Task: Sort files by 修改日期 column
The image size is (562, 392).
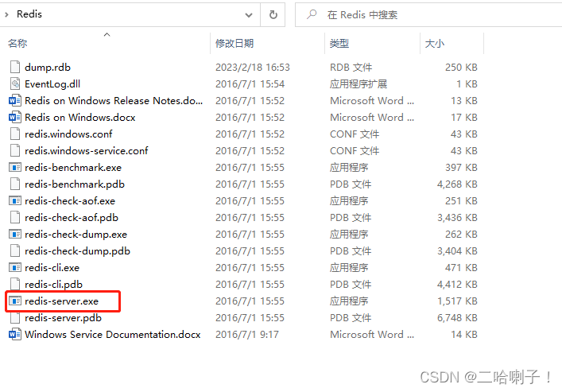Action: (234, 44)
